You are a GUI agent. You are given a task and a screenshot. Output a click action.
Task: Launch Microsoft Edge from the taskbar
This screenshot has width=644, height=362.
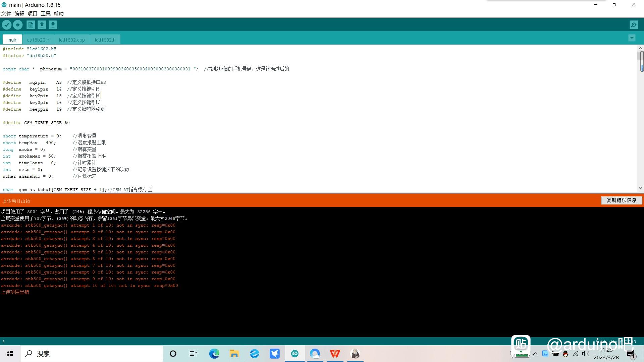click(x=214, y=354)
